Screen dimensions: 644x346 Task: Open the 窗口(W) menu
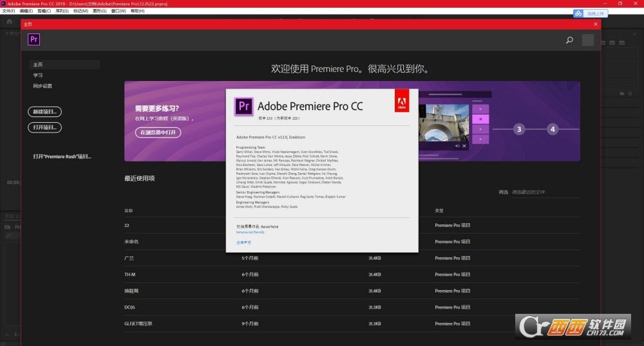[x=118, y=11]
